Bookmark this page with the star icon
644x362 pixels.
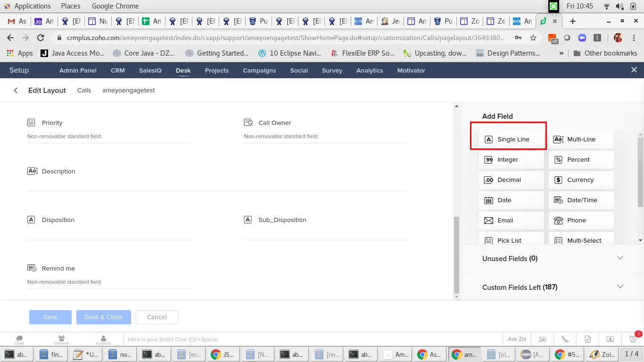(533, 38)
